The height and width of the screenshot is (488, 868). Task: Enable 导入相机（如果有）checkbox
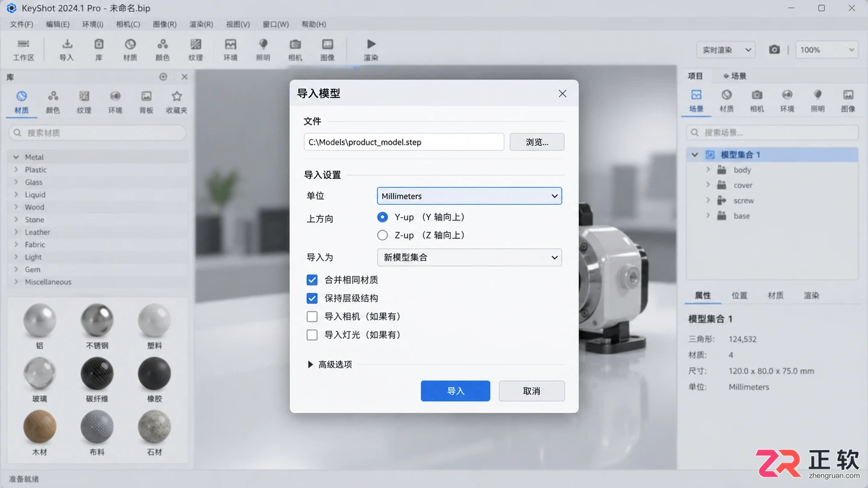(312, 316)
